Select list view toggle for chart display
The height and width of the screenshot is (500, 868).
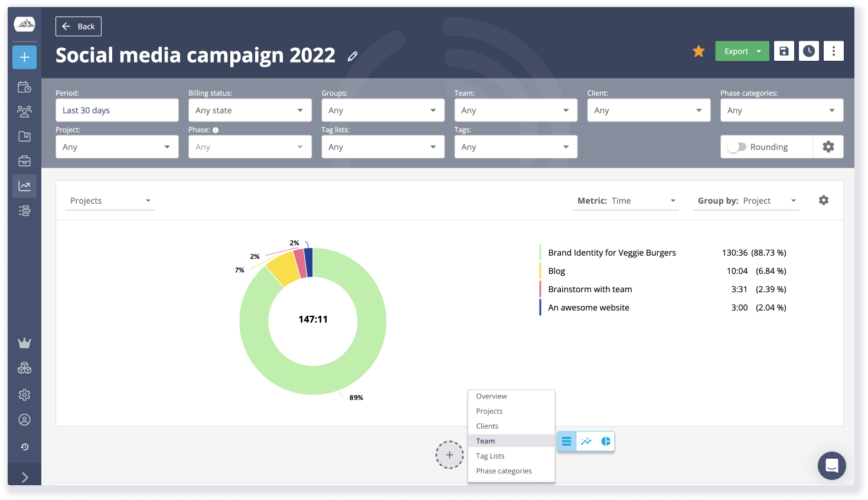tap(566, 441)
